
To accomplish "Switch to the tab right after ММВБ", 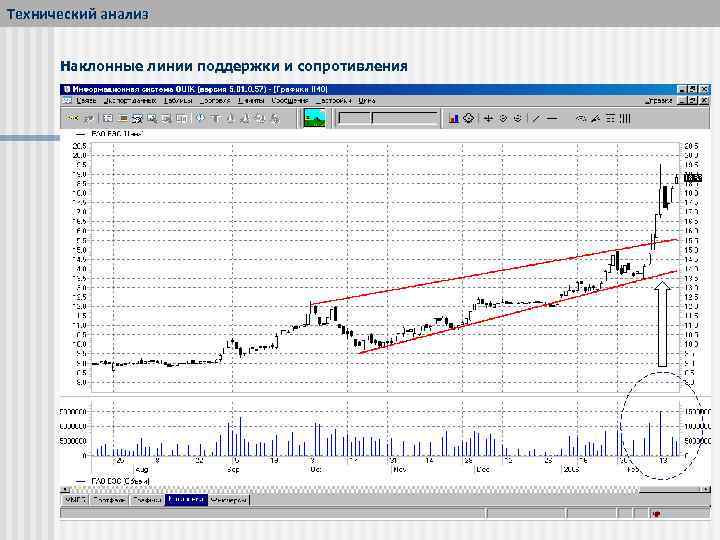I will 109,500.
